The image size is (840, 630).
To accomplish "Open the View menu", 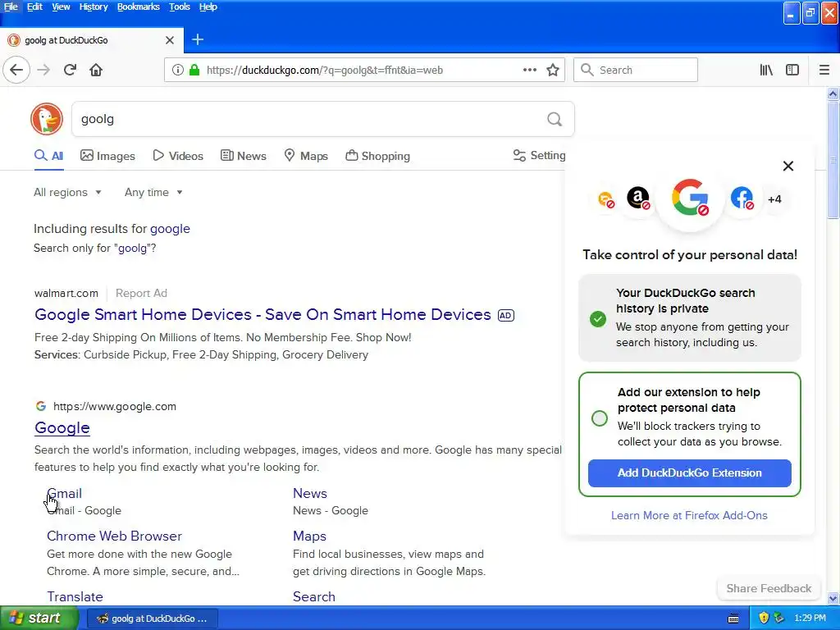I will [x=61, y=7].
